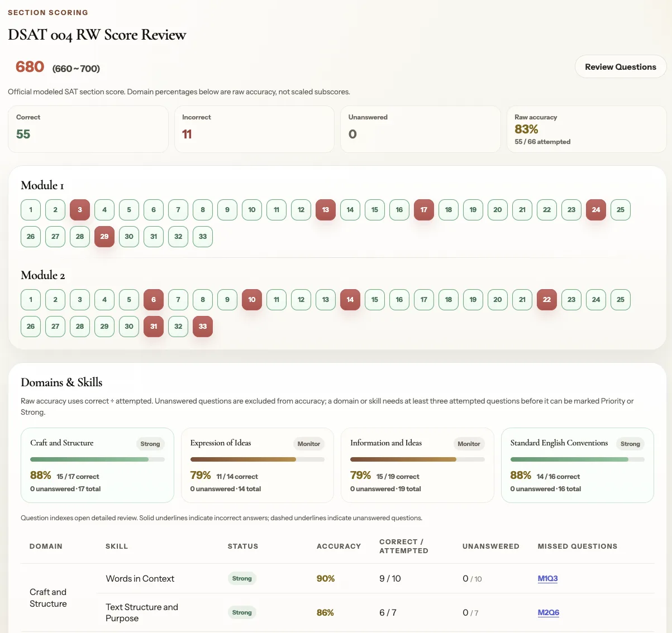Open Module 1 question 24
This screenshot has height=633, width=672.
(596, 210)
